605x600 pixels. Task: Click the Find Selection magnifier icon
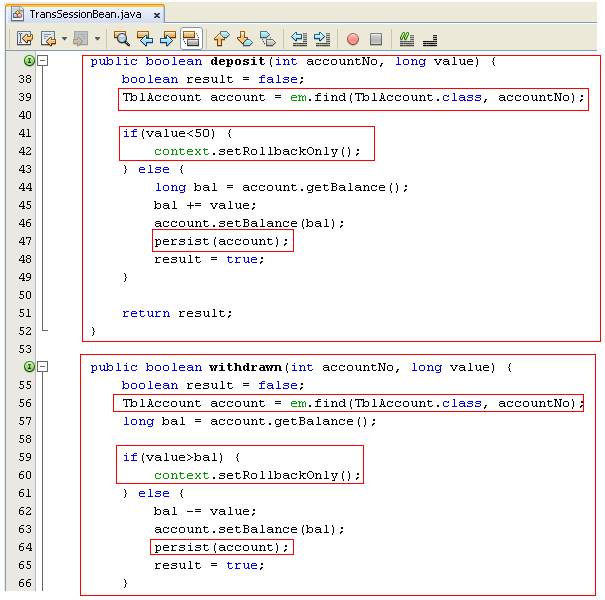click(121, 39)
